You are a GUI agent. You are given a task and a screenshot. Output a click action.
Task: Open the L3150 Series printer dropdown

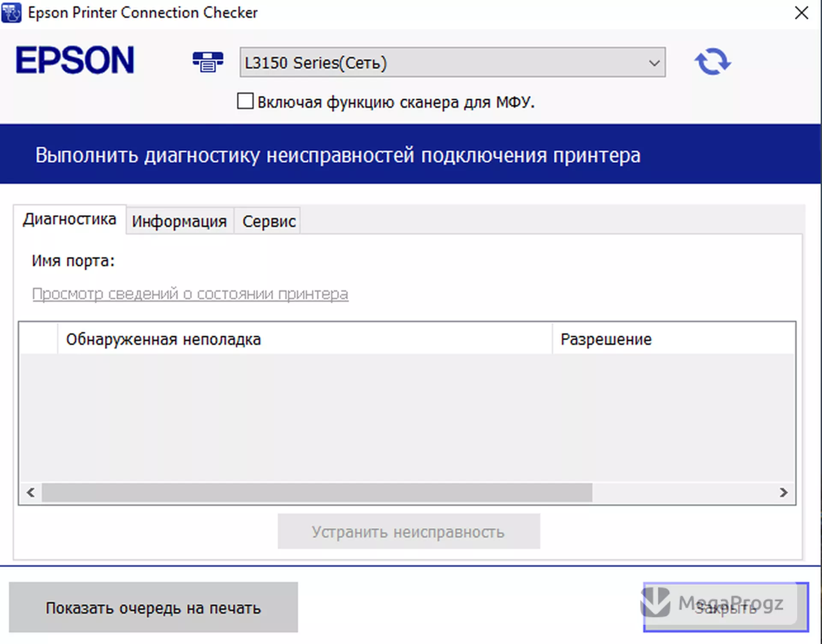453,62
